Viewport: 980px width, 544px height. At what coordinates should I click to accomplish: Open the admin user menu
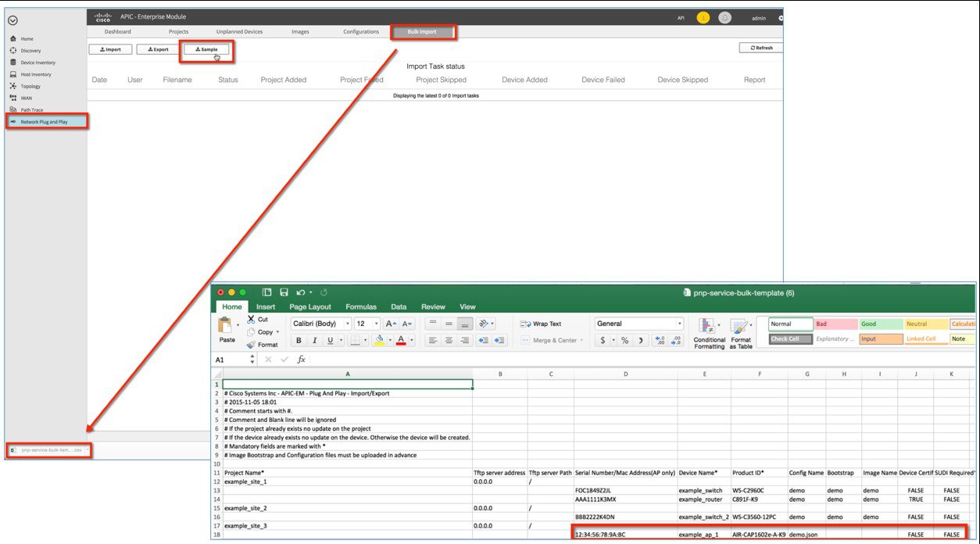pyautogui.click(x=759, y=17)
